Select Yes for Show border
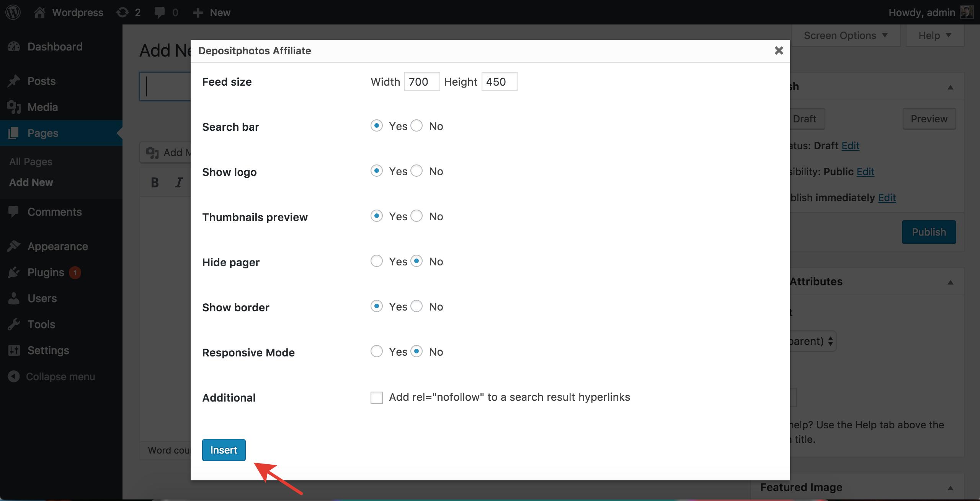This screenshot has width=980, height=501. pyautogui.click(x=377, y=306)
